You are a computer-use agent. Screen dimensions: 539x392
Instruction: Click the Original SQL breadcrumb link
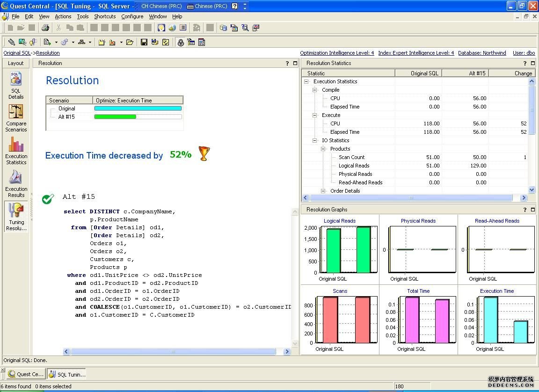point(17,53)
